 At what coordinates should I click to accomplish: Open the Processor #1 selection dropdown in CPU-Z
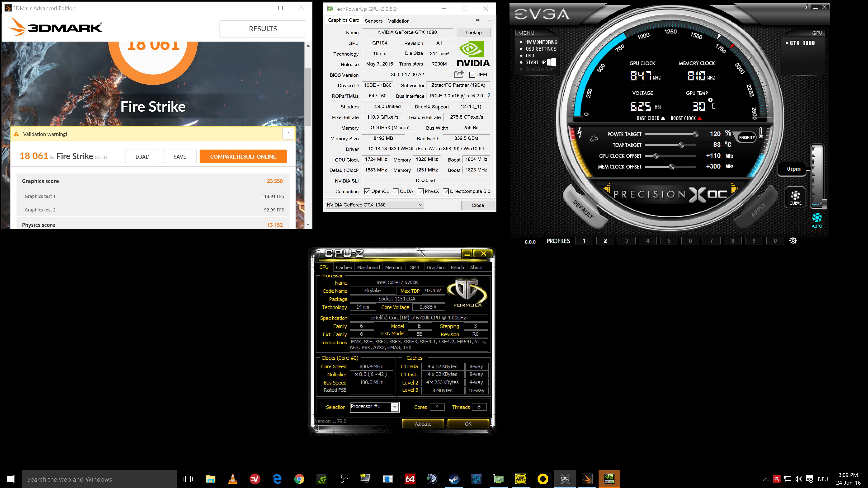[x=374, y=406]
